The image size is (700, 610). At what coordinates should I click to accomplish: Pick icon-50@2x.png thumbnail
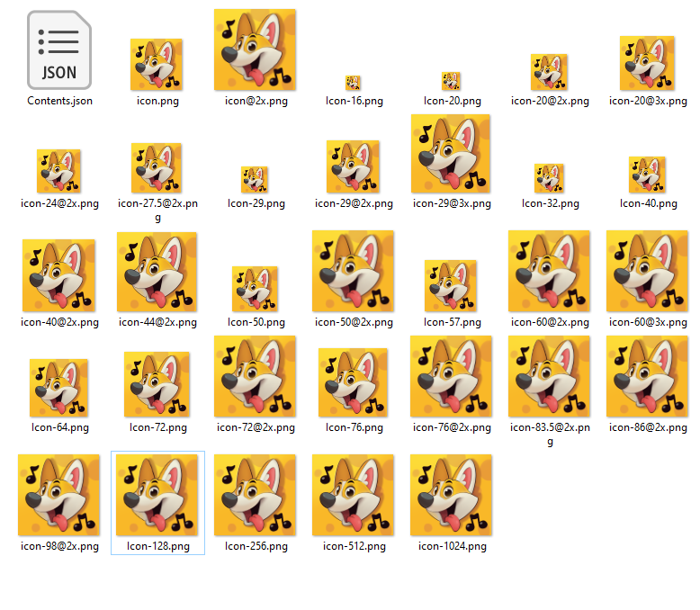pyautogui.click(x=353, y=271)
